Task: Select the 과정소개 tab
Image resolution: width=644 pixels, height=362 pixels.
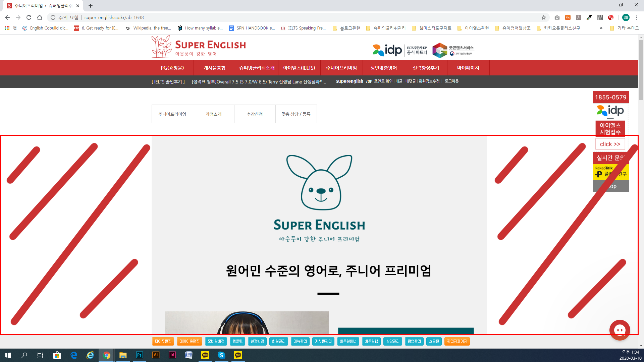Action: (213, 114)
